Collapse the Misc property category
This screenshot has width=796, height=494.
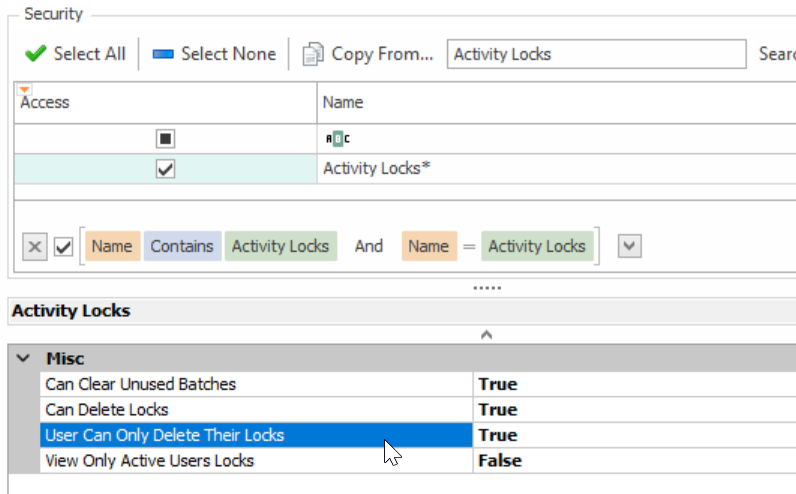[x=24, y=358]
